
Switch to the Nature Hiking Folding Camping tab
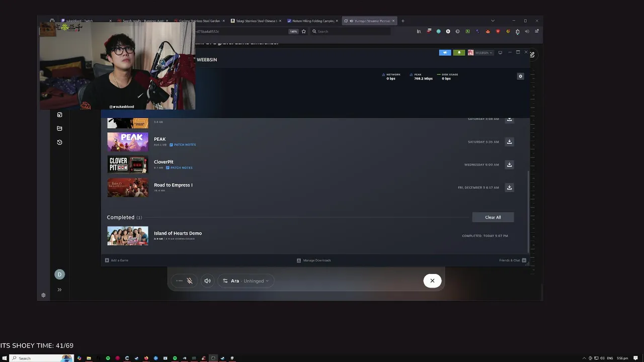pyautogui.click(x=313, y=21)
